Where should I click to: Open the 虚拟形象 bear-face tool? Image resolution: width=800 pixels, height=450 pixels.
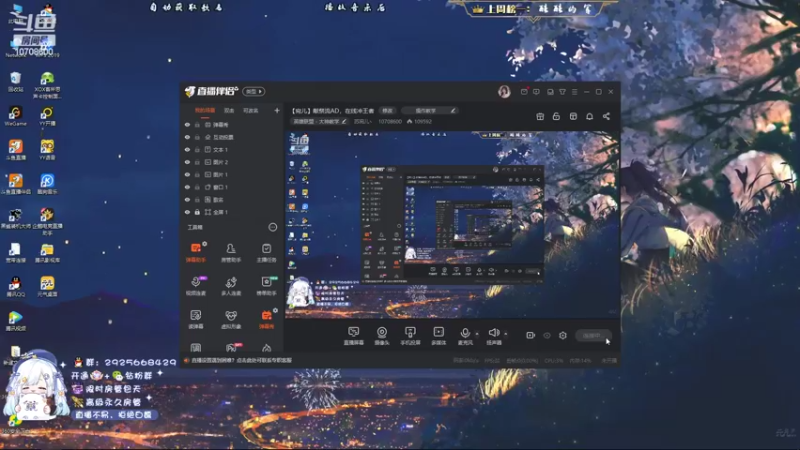coord(231,319)
